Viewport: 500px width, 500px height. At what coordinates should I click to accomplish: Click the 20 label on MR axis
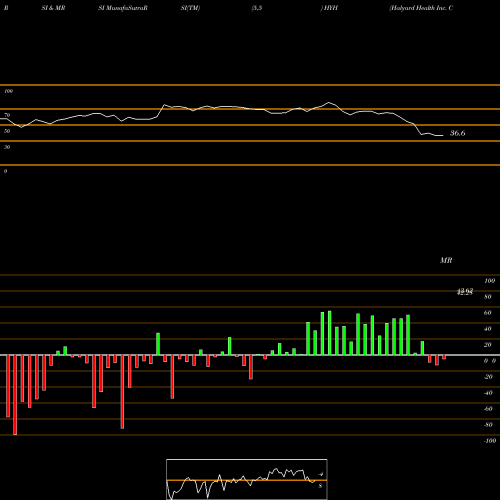click(x=488, y=345)
